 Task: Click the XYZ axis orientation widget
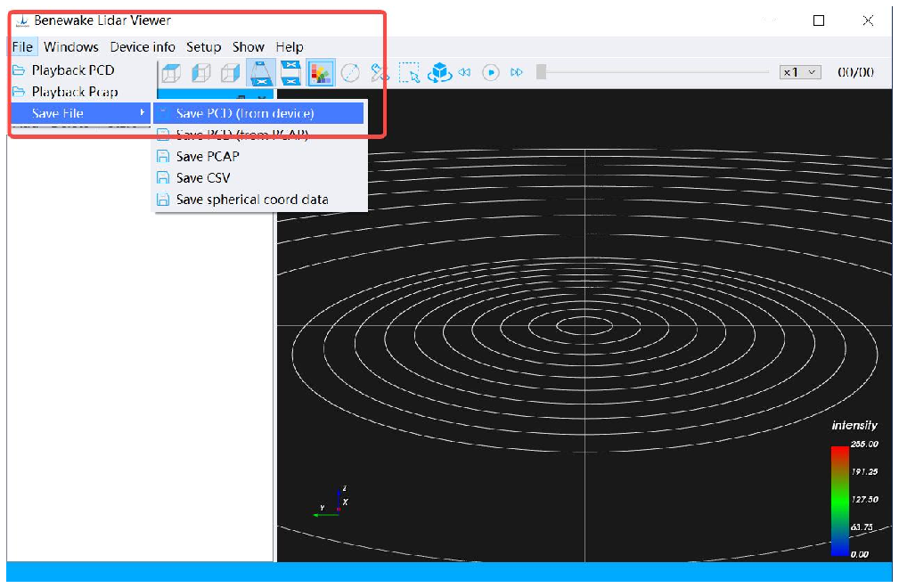point(332,502)
